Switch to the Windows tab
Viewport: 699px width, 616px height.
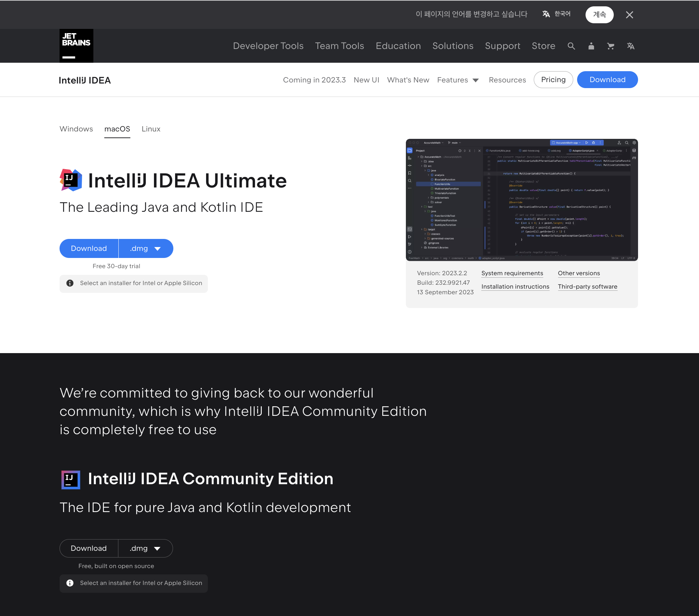pyautogui.click(x=76, y=129)
